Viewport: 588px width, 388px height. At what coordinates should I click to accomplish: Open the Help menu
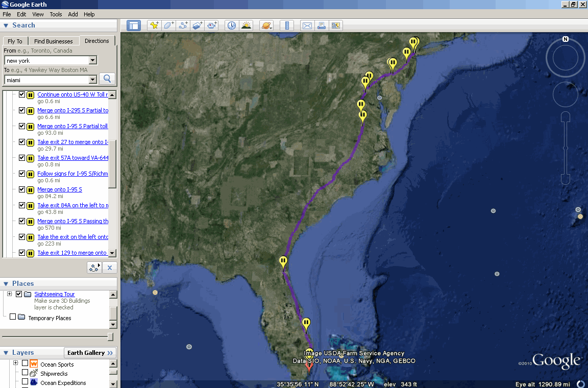point(89,14)
